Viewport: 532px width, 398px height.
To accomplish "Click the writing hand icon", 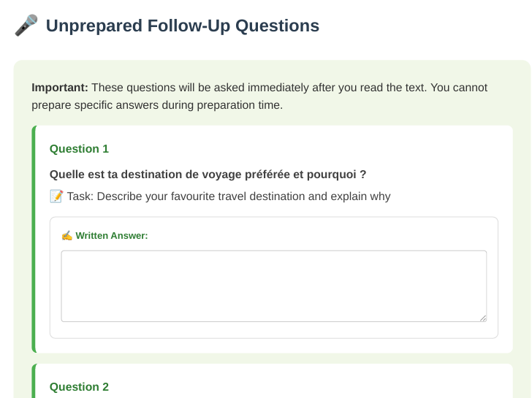I will click(x=66, y=236).
